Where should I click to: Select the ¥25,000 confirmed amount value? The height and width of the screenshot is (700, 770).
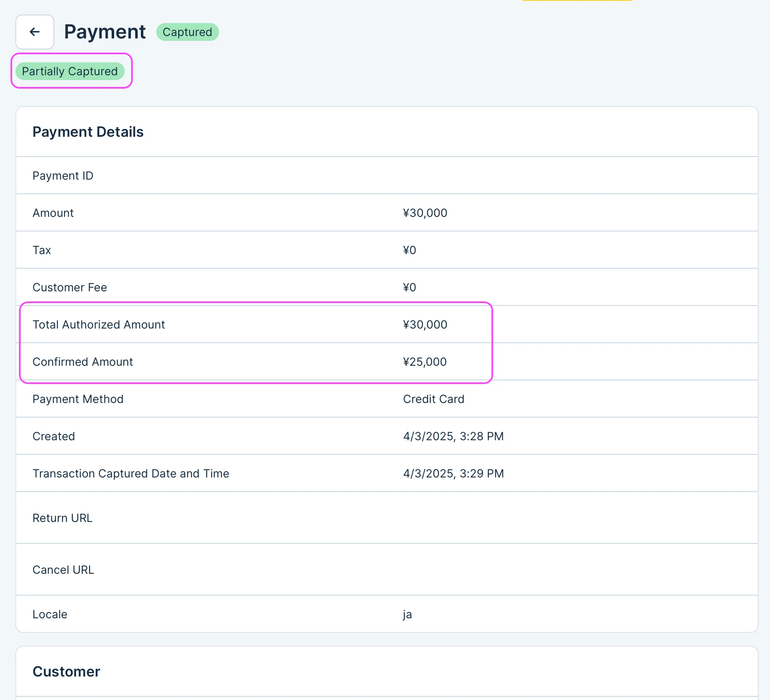pyautogui.click(x=425, y=362)
